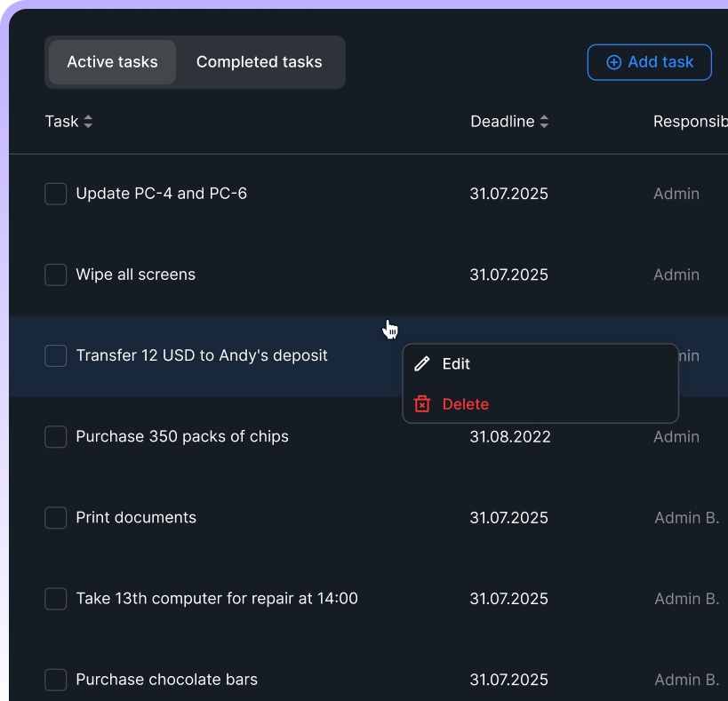
Task: Sort by the Responsible column header
Action: [x=690, y=122]
